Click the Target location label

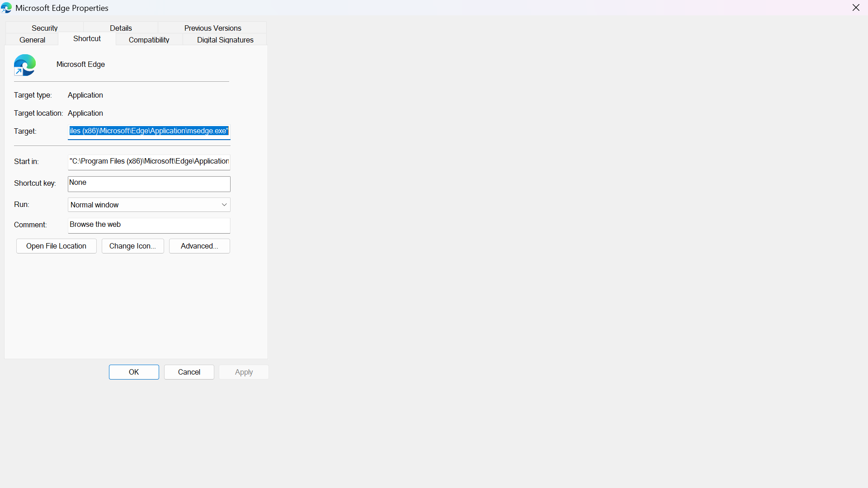[38, 113]
